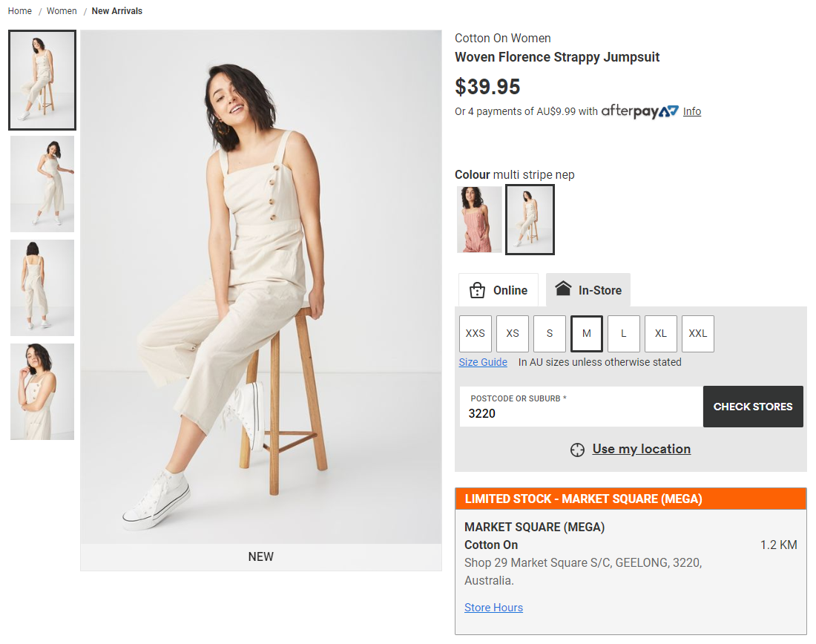
Task: Go to Women breadcrumb
Action: pyautogui.click(x=62, y=11)
